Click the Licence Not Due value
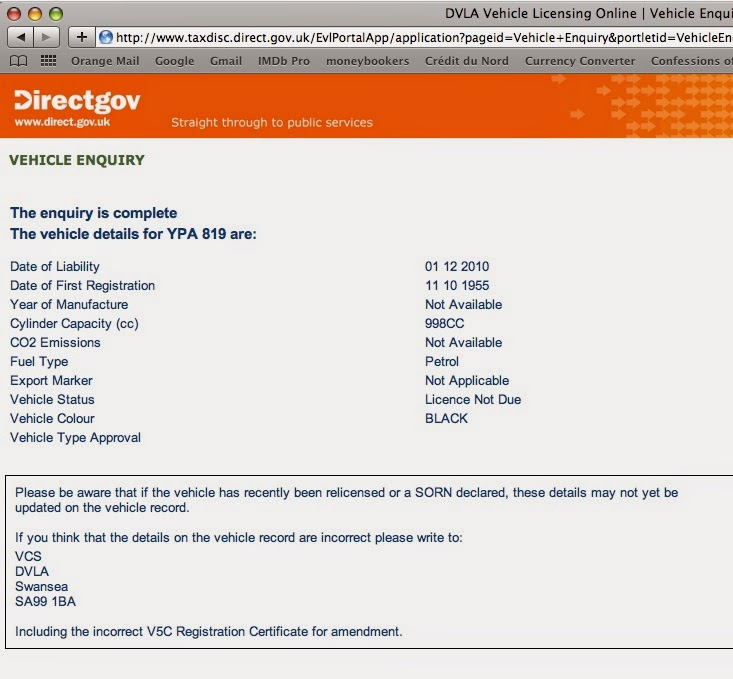Screen dimensions: 733x679 coord(473,400)
